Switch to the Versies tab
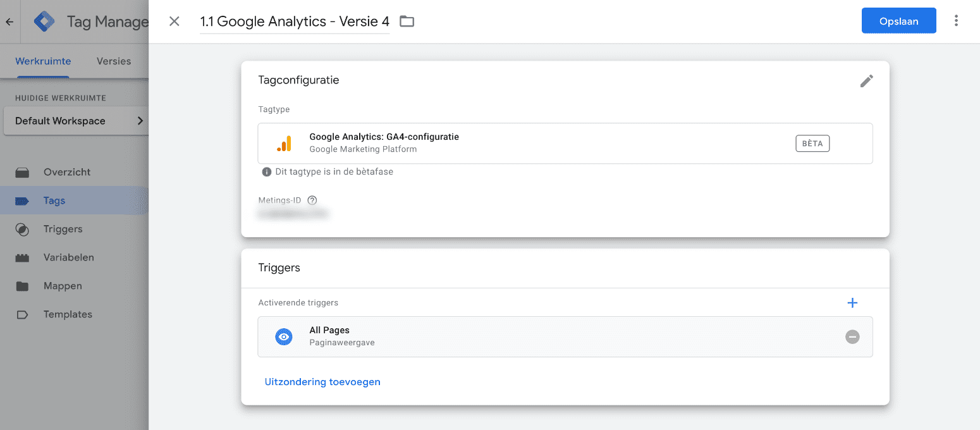 pos(114,61)
